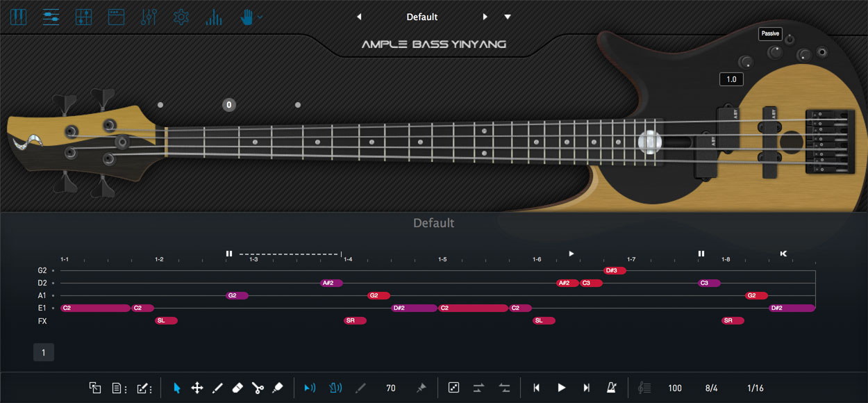This screenshot has height=403, width=868.
Task: Click the pause marker near 1-8
Action: click(x=701, y=254)
